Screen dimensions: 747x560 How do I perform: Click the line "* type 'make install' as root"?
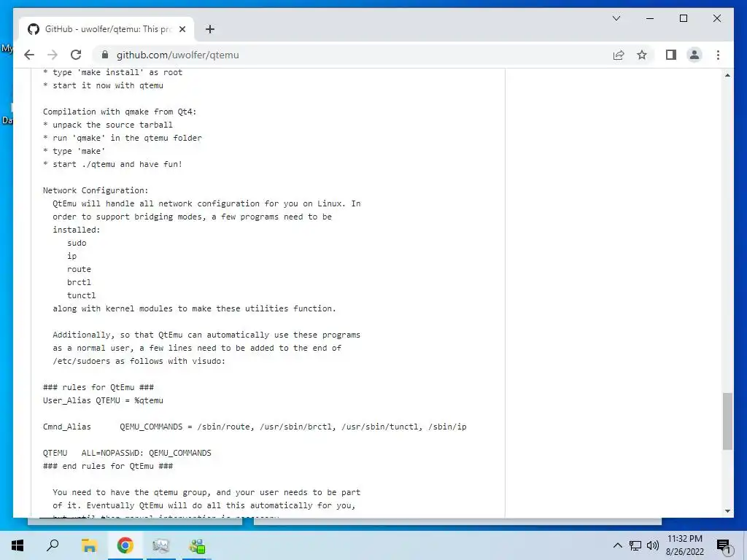(x=112, y=72)
